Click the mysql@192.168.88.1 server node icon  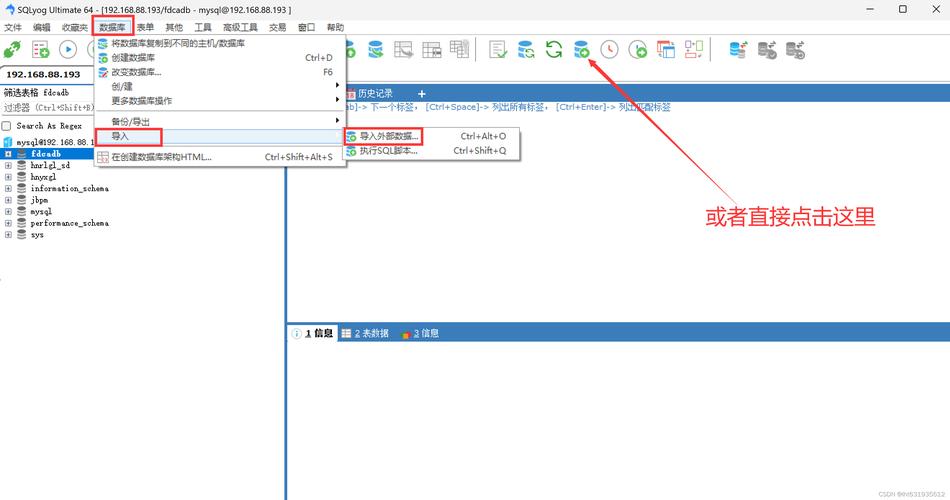[x=8, y=142]
